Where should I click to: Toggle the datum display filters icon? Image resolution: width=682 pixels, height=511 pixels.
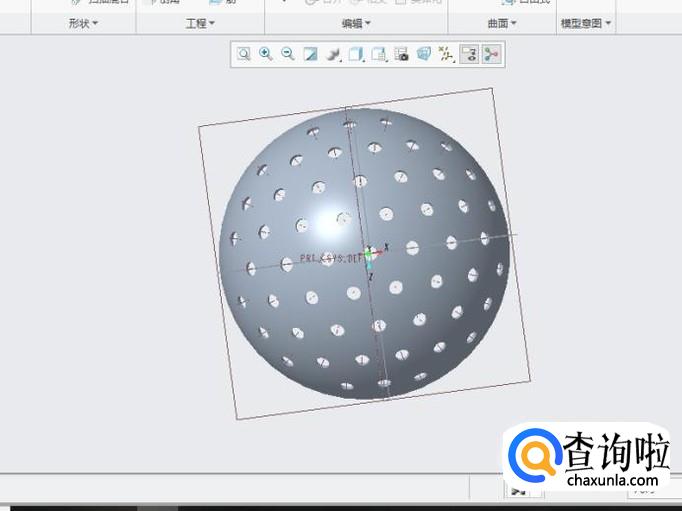(446, 54)
